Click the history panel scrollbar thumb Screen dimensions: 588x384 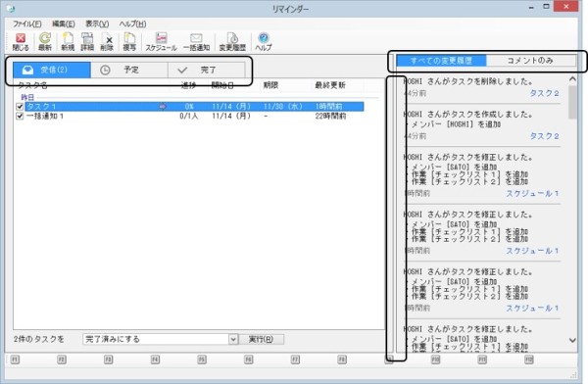(x=572, y=102)
